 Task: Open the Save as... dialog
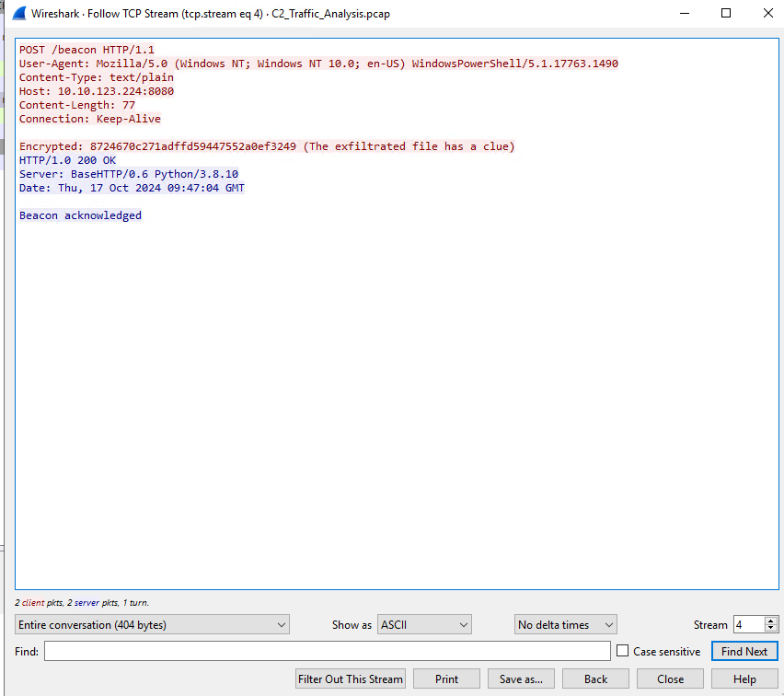521,679
